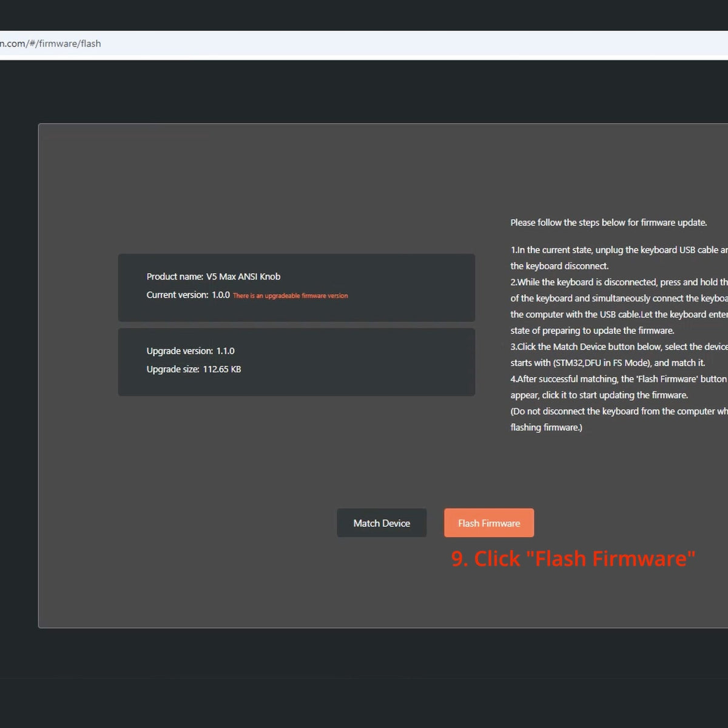Click the Match Device button
This screenshot has height=728, width=728.
click(x=382, y=522)
